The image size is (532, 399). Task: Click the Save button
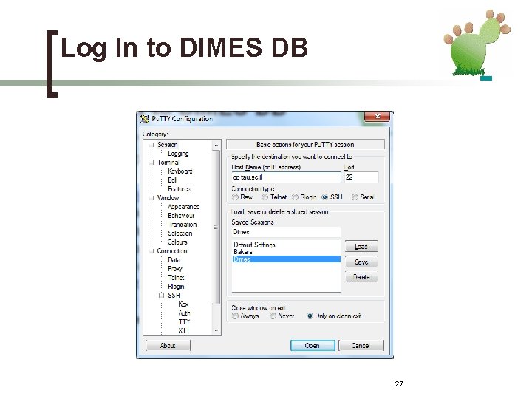tap(361, 262)
